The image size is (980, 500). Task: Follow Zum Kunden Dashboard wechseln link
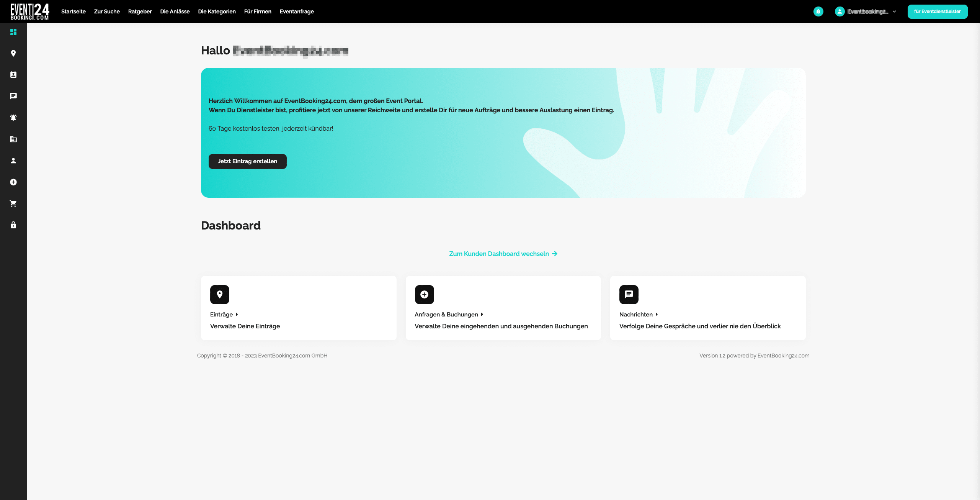503,254
